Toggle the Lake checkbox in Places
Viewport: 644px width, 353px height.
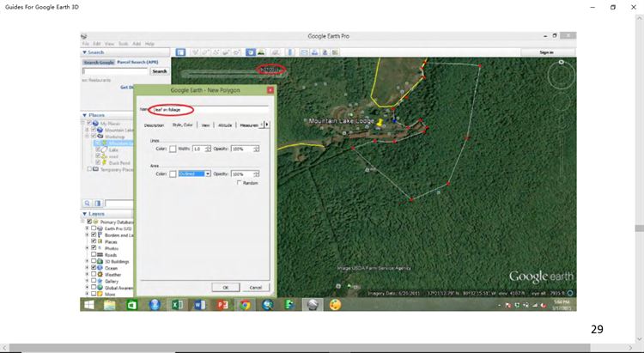(98, 150)
